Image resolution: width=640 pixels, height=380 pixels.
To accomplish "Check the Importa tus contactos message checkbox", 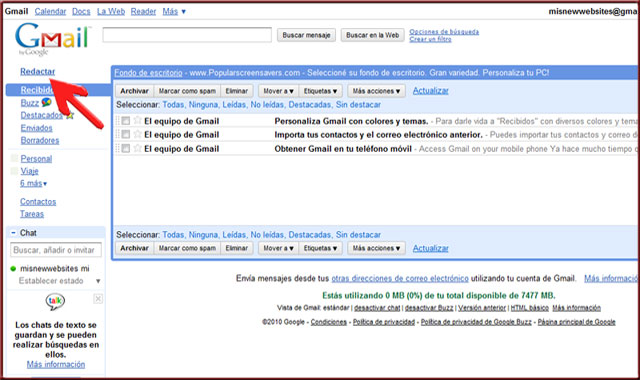I will coord(126,134).
